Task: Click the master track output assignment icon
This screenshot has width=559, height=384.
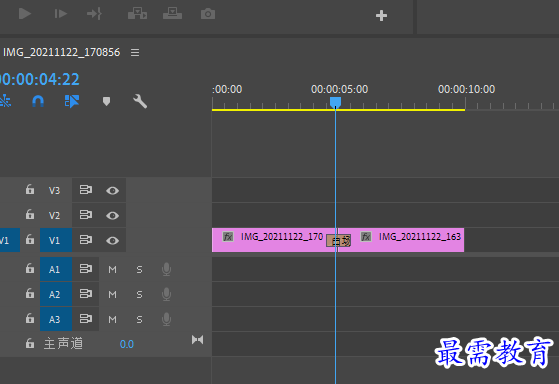Action: (x=198, y=340)
